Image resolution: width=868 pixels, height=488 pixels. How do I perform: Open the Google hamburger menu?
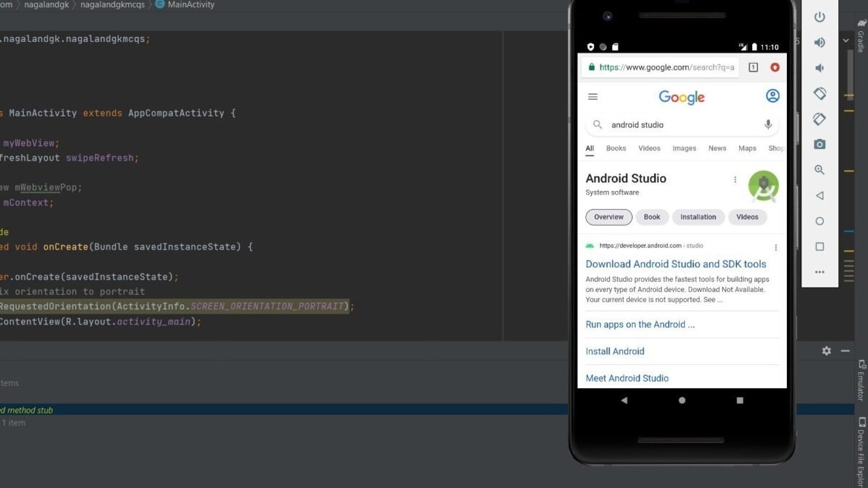(x=593, y=97)
